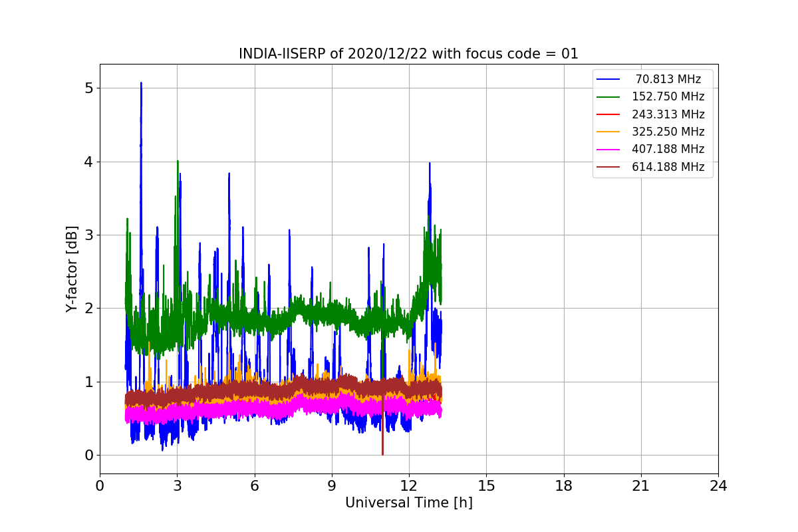Image resolution: width=798 pixels, height=532 pixels.
Task: Select the 325.250 MHz legend label
Action: point(668,132)
